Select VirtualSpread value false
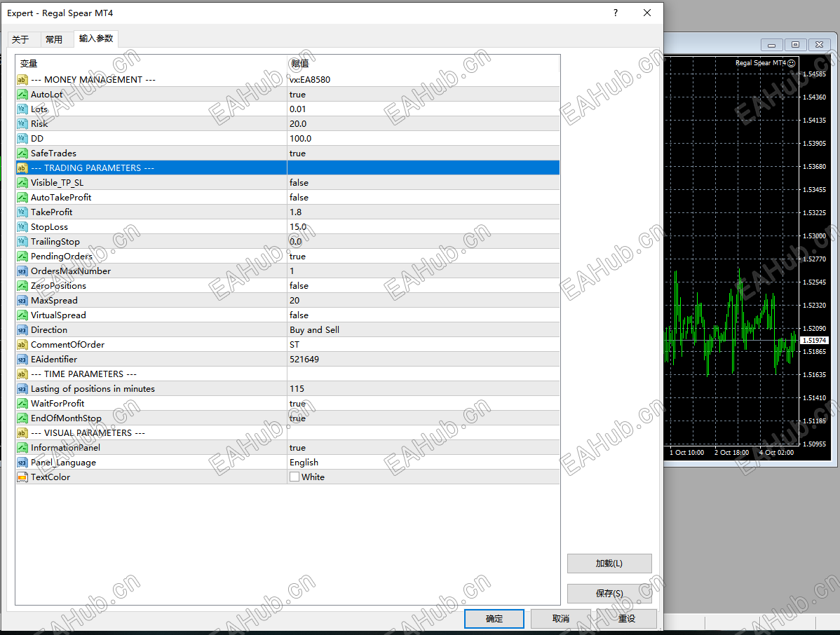This screenshot has height=635, width=840. [x=299, y=315]
